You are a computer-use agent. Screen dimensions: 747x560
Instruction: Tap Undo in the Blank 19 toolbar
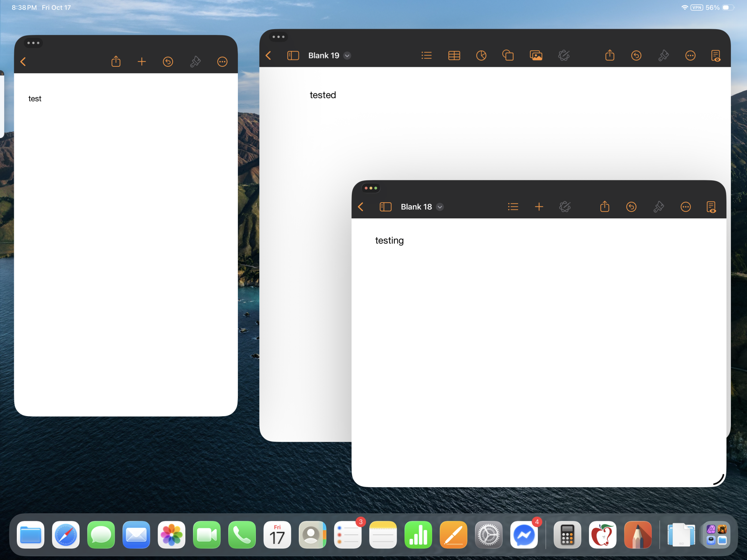[x=636, y=56]
